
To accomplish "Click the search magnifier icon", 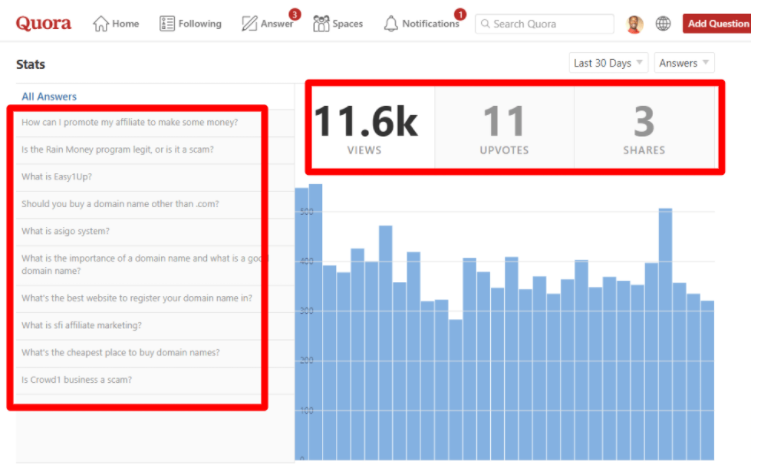I will pos(485,23).
